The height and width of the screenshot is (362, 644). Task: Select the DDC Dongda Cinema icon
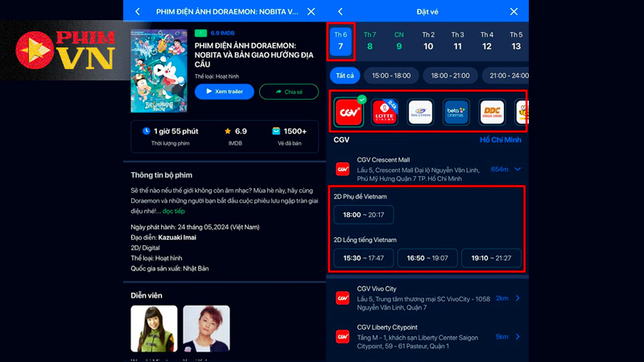[492, 112]
